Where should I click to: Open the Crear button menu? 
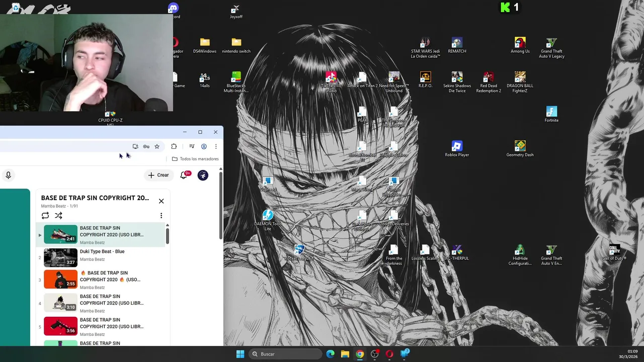click(158, 175)
